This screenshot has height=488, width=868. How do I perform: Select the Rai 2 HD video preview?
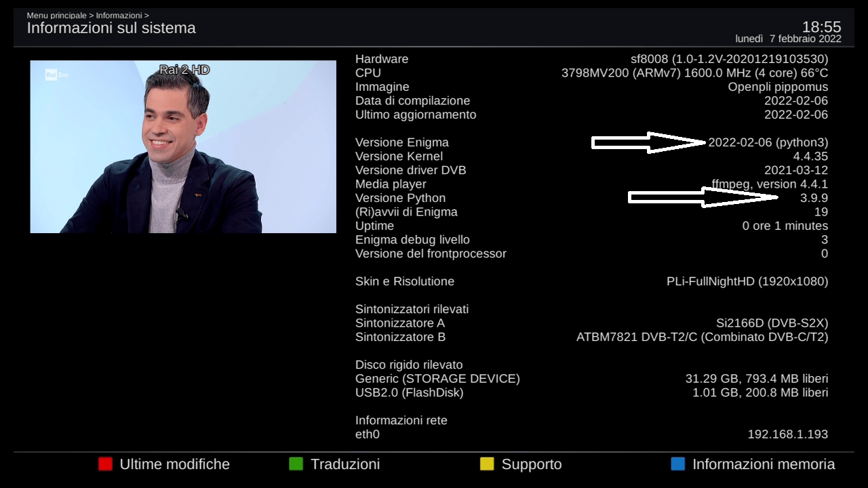click(183, 146)
